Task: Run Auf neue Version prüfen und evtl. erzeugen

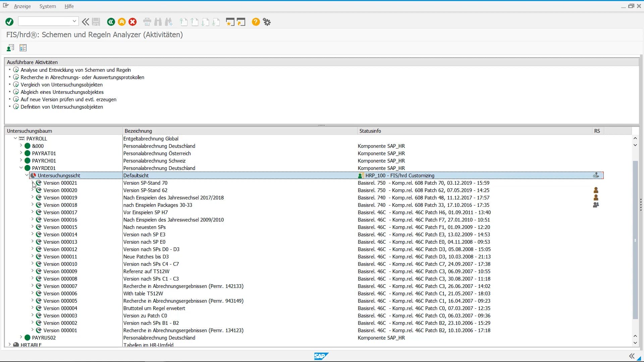Action: coord(68,100)
